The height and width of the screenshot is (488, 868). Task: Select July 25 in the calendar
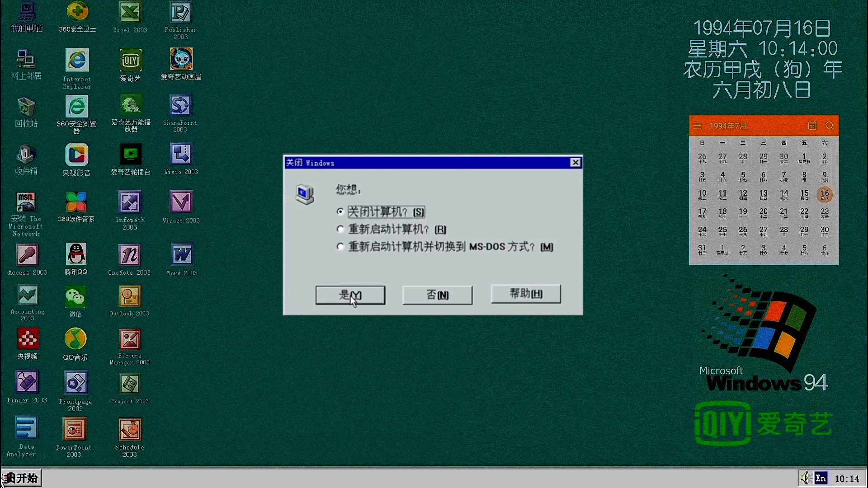(722, 231)
